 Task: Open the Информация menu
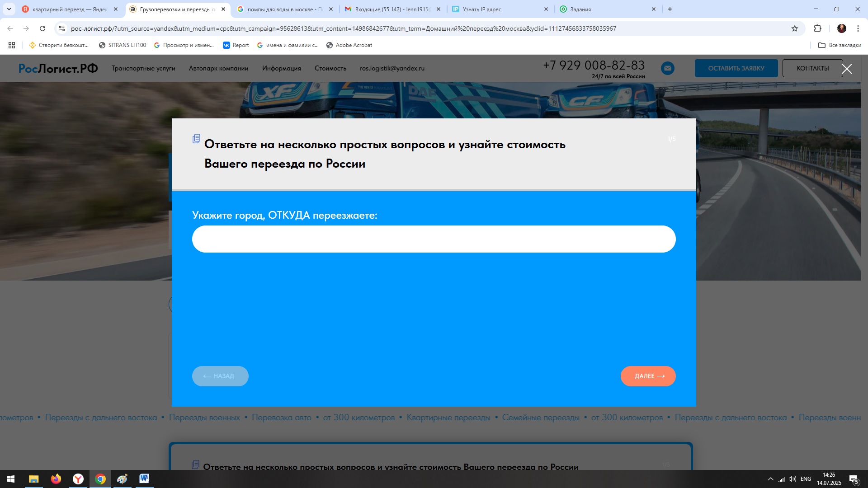pyautogui.click(x=281, y=68)
